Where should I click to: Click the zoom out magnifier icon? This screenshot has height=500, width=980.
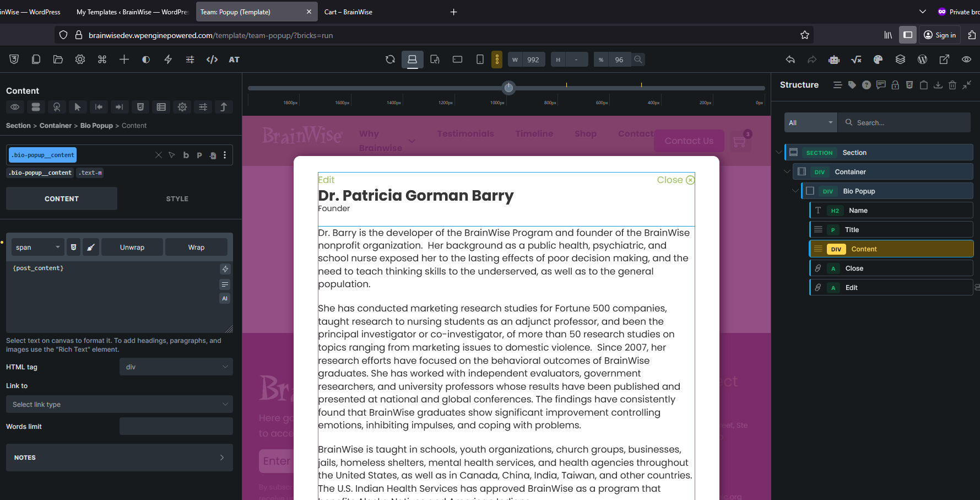(x=638, y=60)
